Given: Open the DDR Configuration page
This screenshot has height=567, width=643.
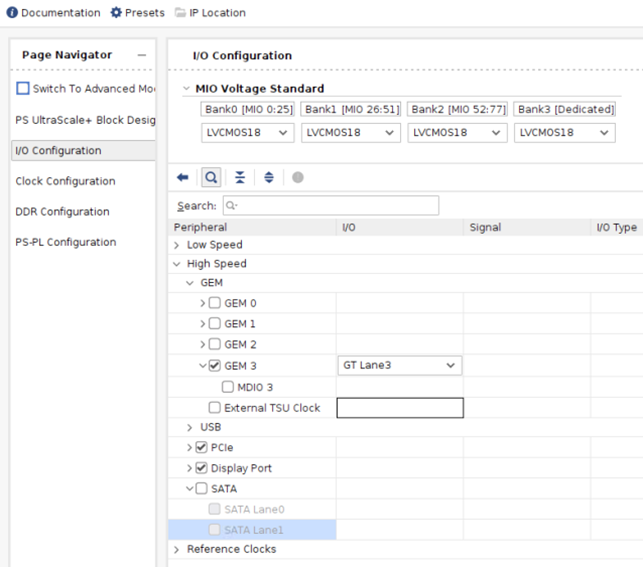Looking at the screenshot, I should (x=62, y=212).
